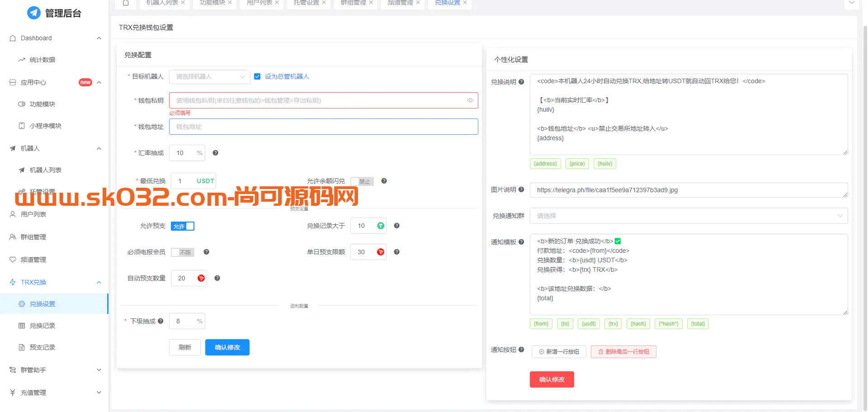The height and width of the screenshot is (412, 868).
Task: Insert the {hash} template tag
Action: 638,324
